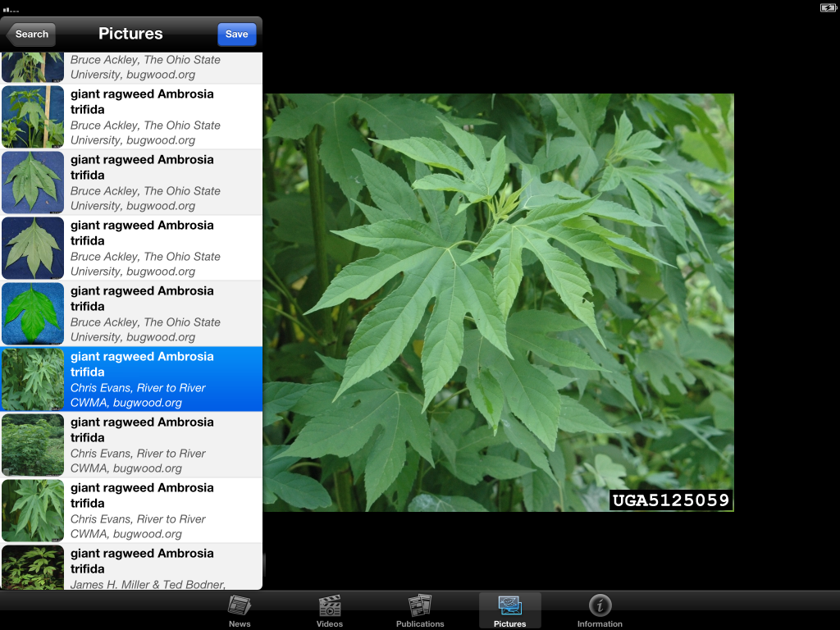
Task: Open the seedling with wooden stake thumbnail
Action: click(33, 116)
